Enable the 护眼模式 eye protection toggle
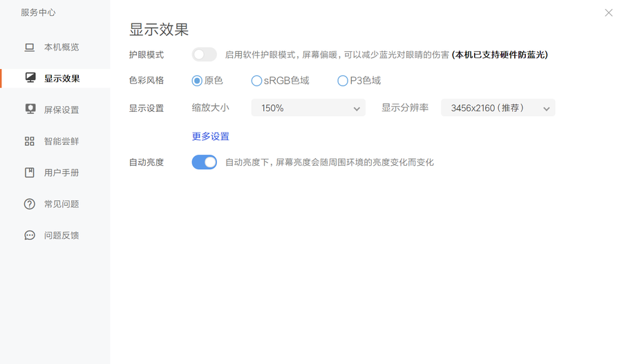 [x=205, y=55]
